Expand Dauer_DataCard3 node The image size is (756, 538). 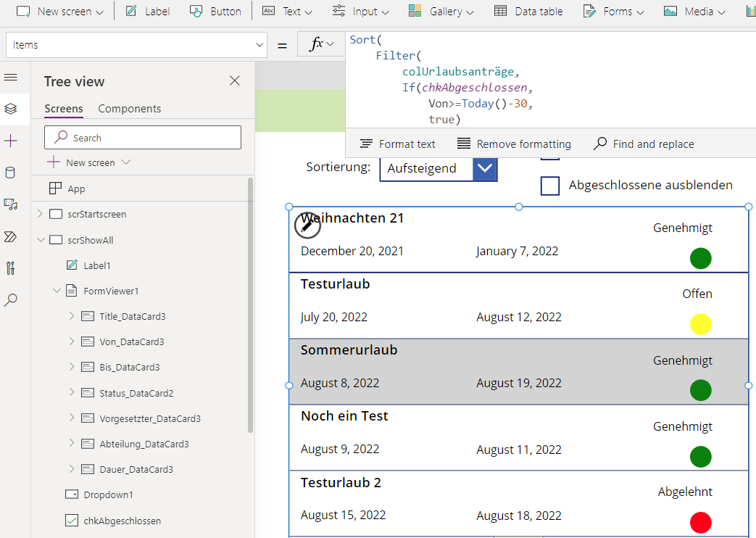72,468
